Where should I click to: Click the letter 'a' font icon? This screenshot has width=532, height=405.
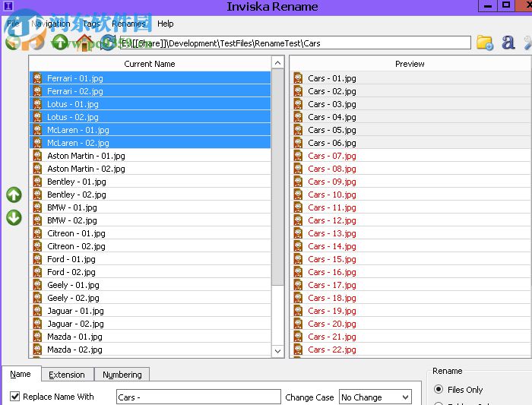[x=508, y=43]
